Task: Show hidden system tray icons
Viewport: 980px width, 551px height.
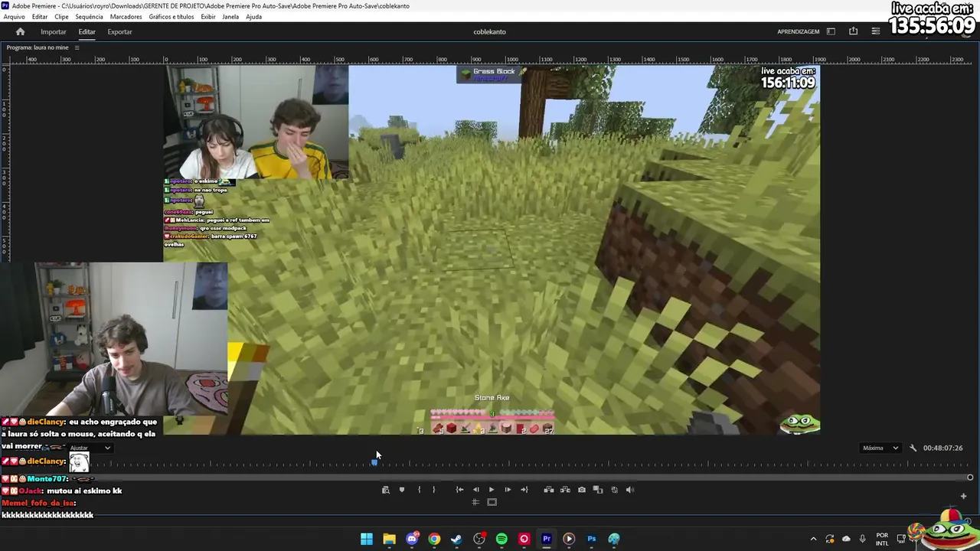Action: 813,539
